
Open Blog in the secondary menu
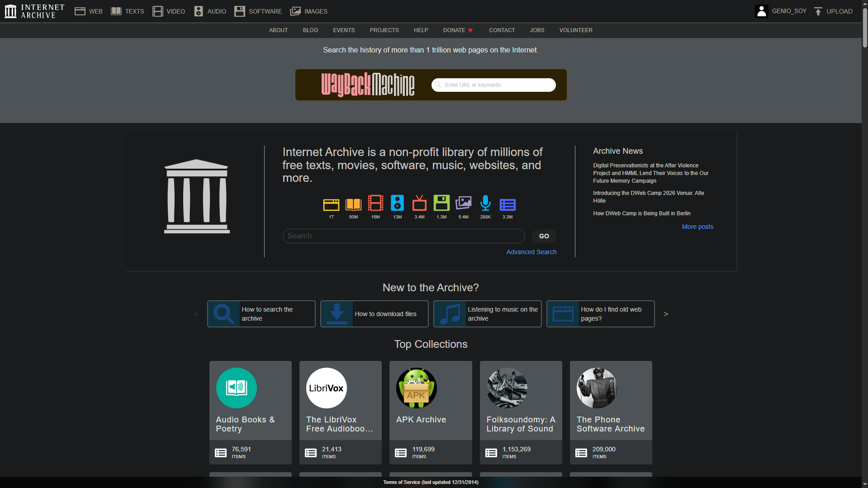point(310,30)
